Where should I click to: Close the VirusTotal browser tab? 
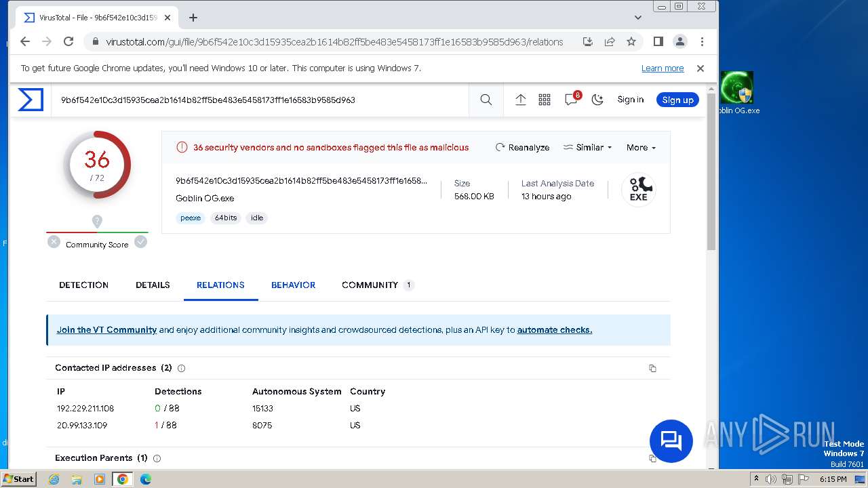click(167, 18)
